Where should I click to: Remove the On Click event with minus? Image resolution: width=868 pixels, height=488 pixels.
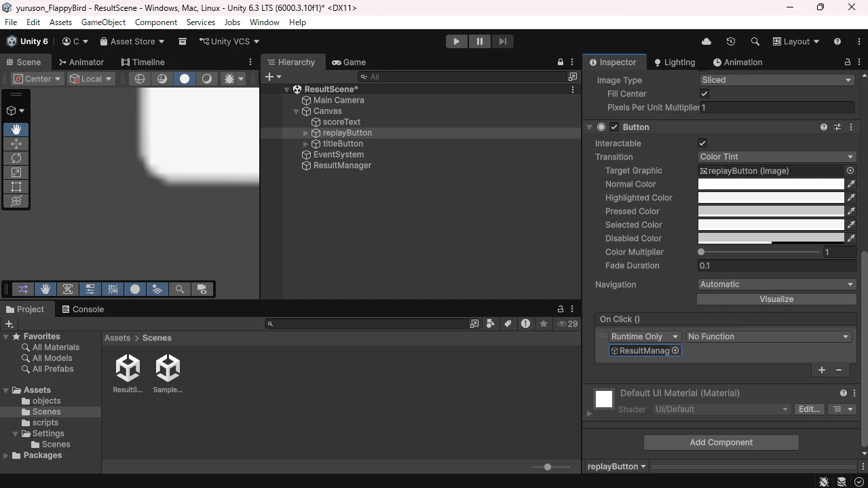tap(839, 370)
